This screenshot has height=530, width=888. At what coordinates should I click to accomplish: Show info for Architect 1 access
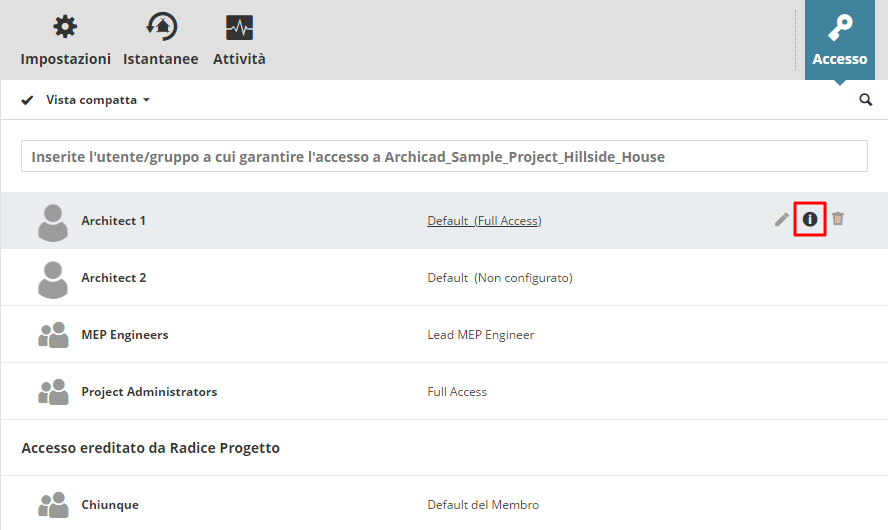pyautogui.click(x=810, y=219)
